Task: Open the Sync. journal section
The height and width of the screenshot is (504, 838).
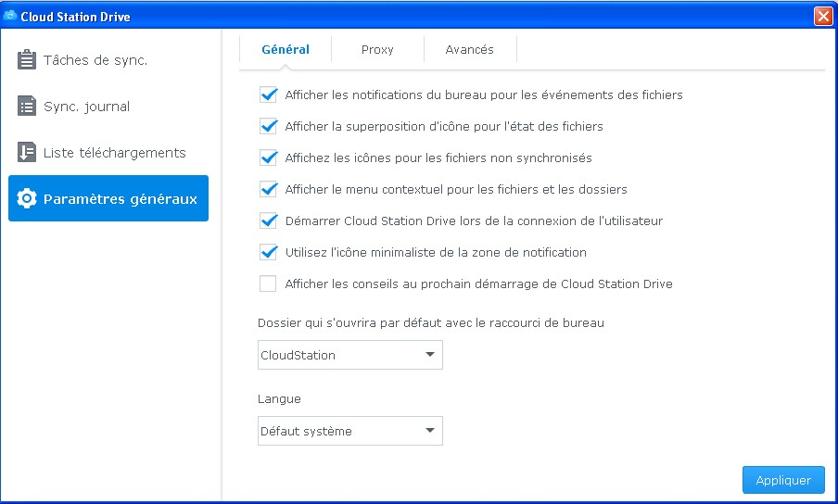Action: 86,107
